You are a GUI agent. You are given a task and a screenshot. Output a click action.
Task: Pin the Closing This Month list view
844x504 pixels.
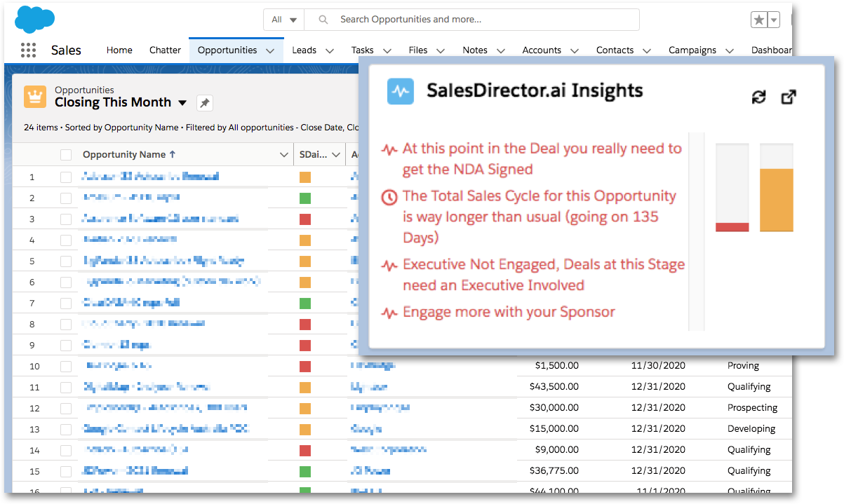pyautogui.click(x=203, y=102)
